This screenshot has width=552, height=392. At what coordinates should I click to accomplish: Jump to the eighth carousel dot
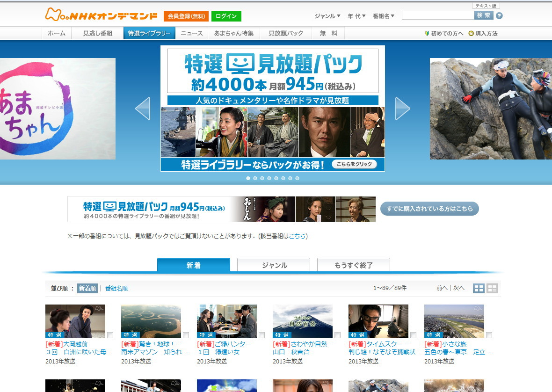click(x=298, y=178)
